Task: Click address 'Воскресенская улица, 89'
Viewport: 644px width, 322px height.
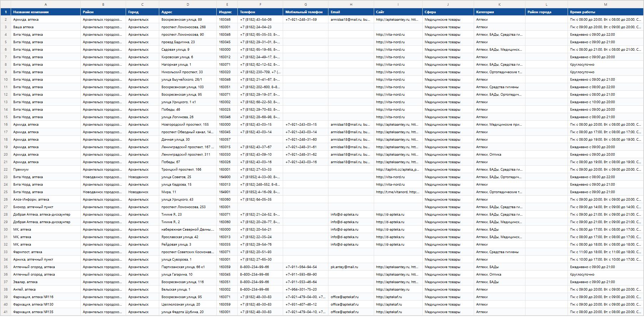Action: click(x=188, y=20)
